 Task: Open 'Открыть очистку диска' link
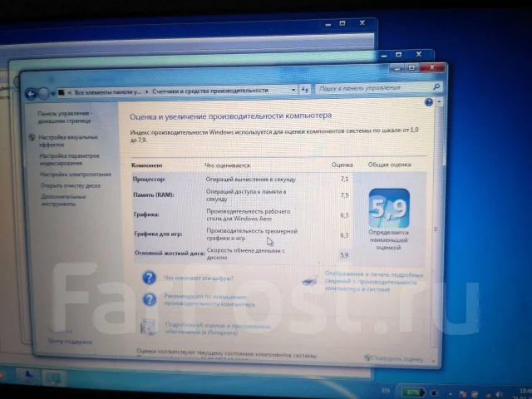click(71, 185)
